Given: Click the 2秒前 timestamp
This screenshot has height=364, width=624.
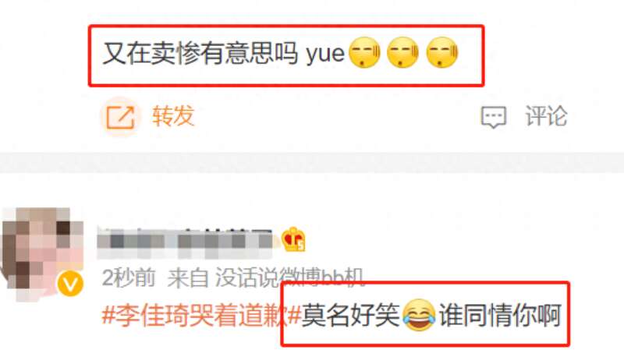Looking at the screenshot, I should pos(129,277).
